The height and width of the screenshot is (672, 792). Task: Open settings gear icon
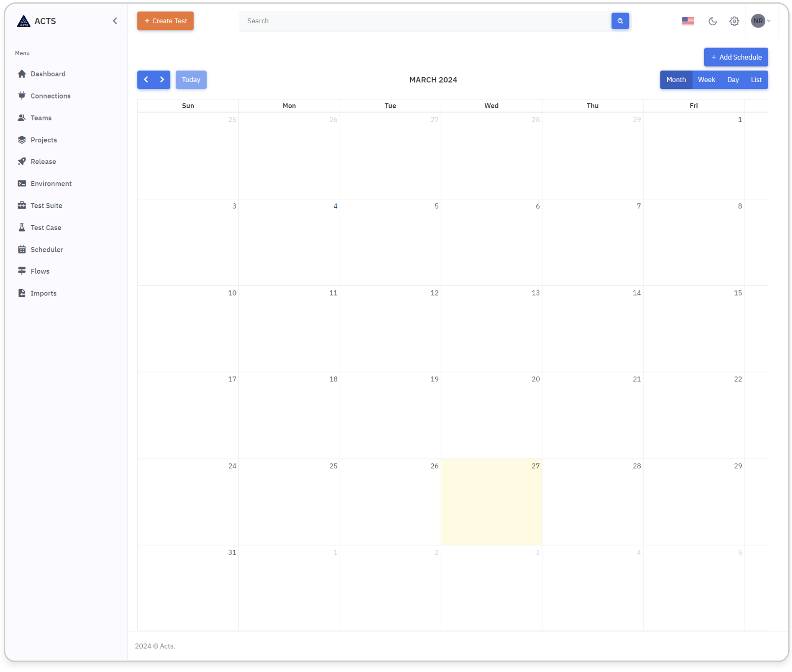(x=734, y=21)
